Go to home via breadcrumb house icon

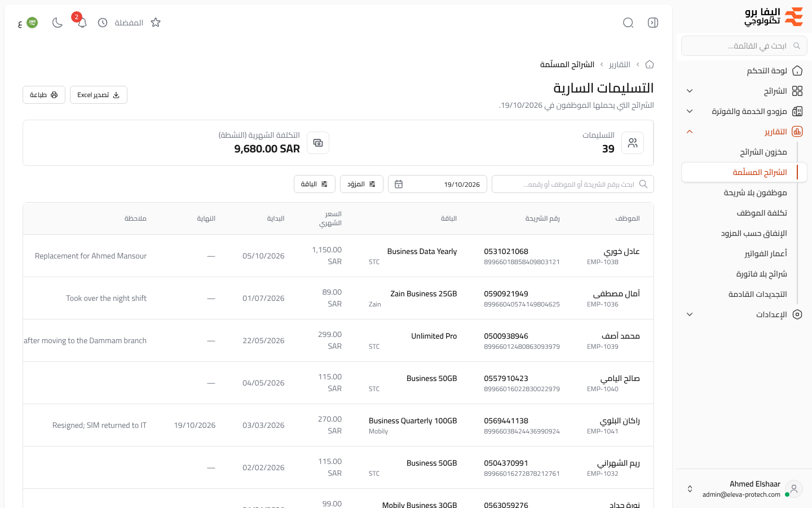(650, 64)
